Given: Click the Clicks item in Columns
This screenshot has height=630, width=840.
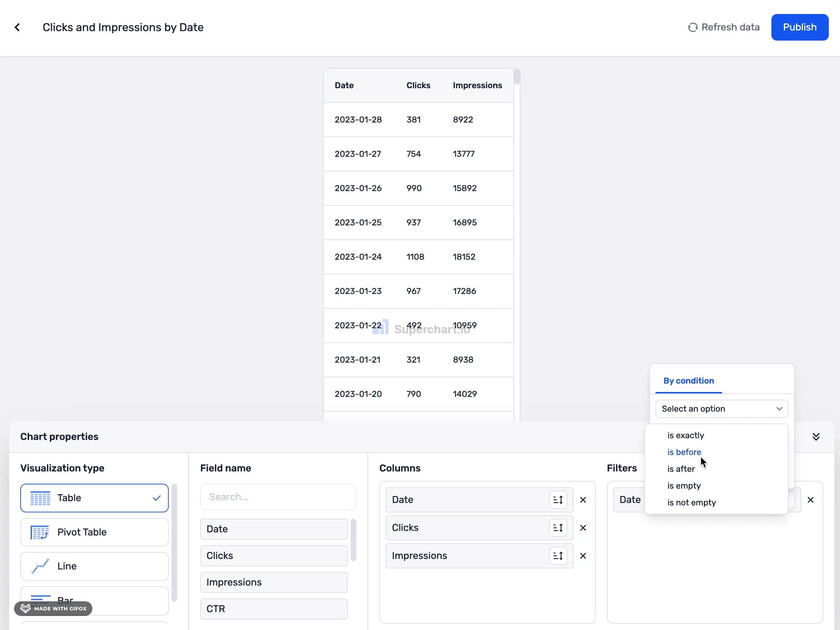Looking at the screenshot, I should 479,527.
